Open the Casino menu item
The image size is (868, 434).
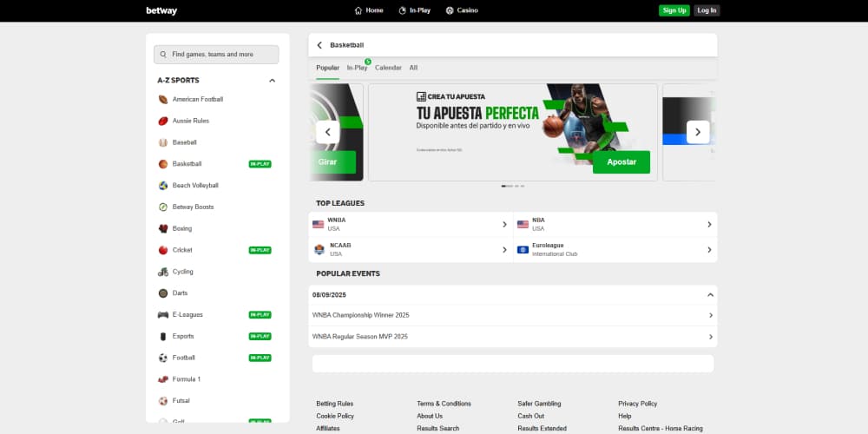tap(462, 10)
